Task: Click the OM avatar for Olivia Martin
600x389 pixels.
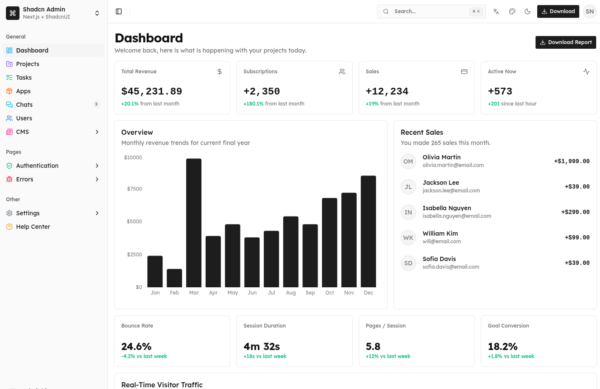Action: [x=408, y=161]
